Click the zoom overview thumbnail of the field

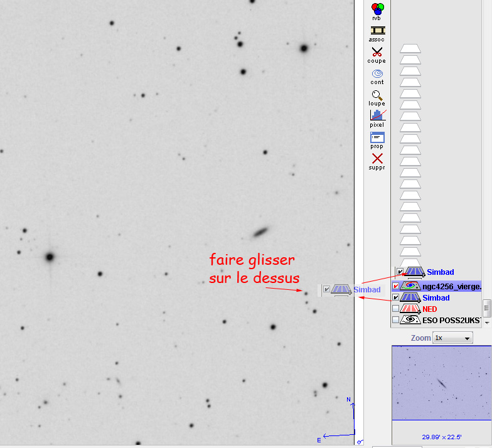click(442, 383)
